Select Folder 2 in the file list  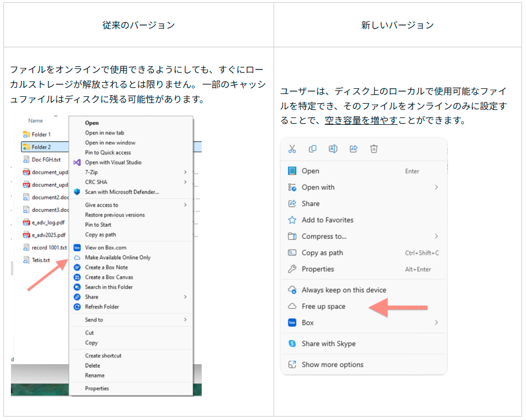pos(41,147)
